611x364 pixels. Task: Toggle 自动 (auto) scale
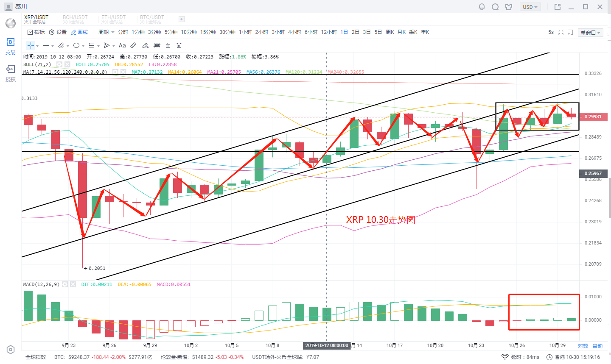pos(597,346)
